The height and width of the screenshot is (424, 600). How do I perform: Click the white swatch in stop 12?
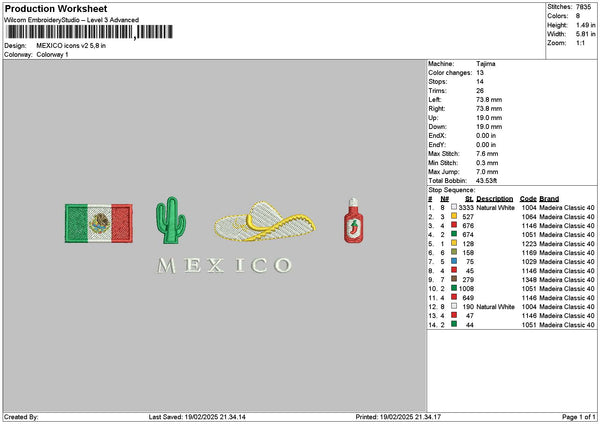454,306
